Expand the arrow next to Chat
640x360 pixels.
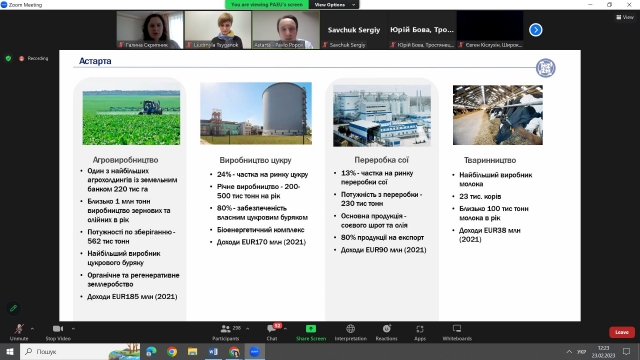pyautogui.click(x=285, y=329)
